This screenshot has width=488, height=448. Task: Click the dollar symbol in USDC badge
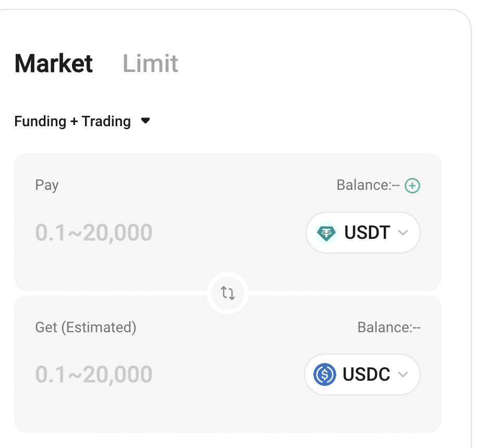coord(325,374)
